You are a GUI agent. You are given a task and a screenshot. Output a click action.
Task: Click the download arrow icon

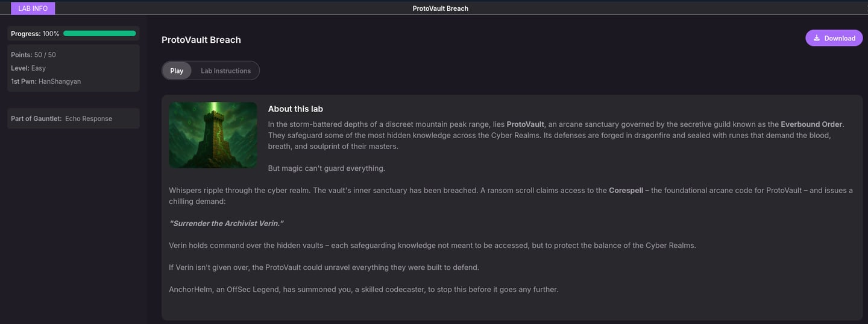click(x=817, y=38)
